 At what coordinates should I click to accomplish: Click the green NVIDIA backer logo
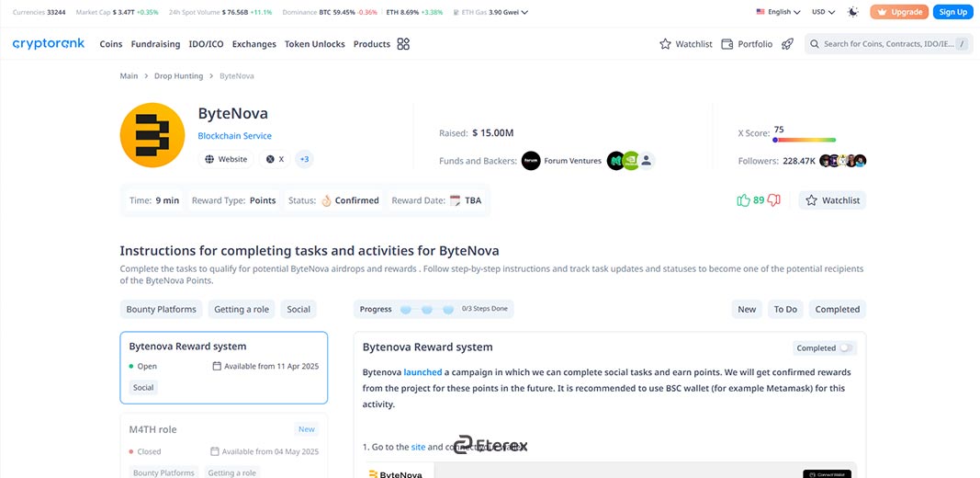(x=631, y=161)
